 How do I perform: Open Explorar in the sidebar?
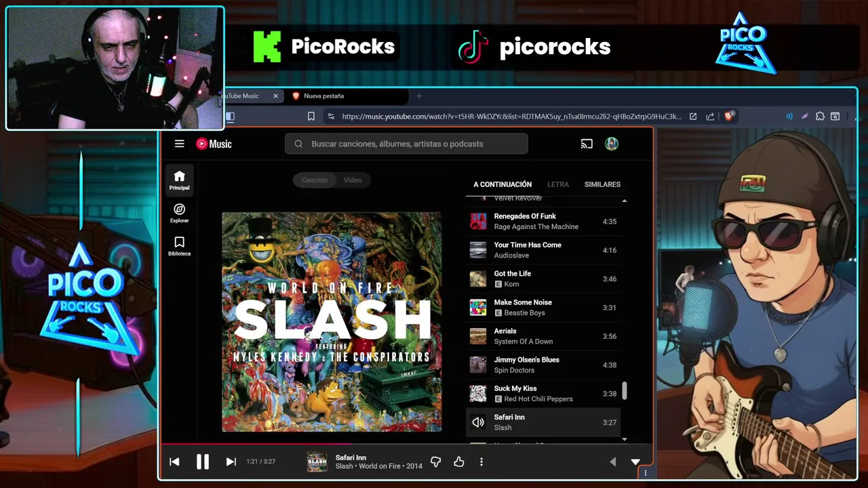(179, 213)
